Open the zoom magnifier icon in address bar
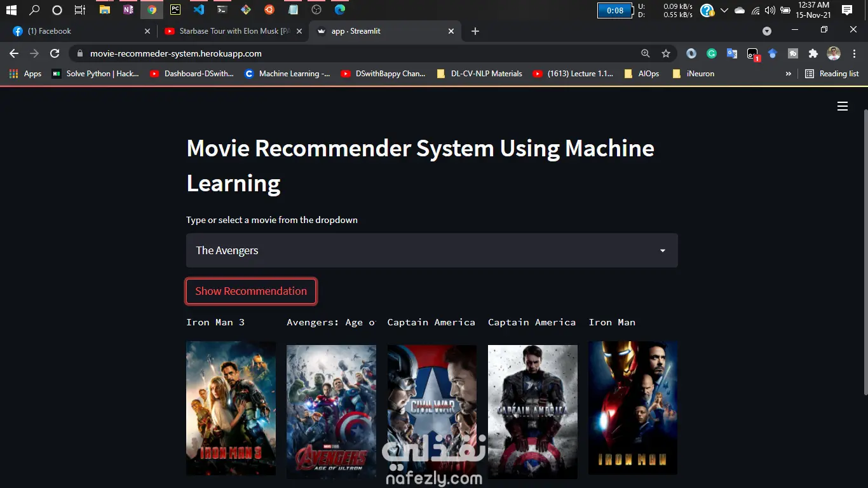Screen dimensions: 868x488 [646, 54]
